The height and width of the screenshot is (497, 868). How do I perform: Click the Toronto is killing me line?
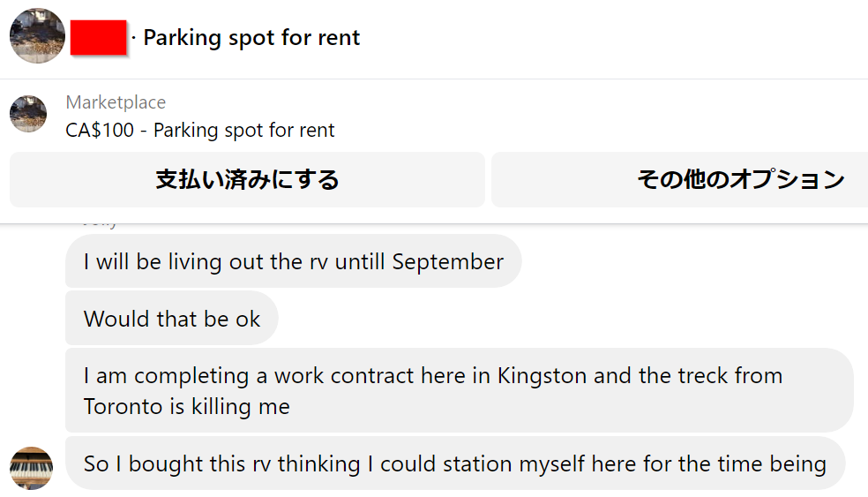pos(186,407)
